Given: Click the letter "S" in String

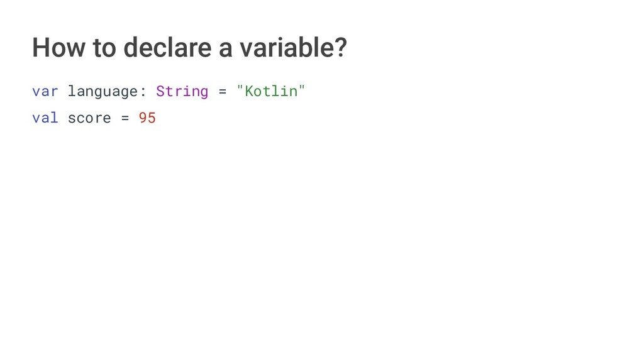Looking at the screenshot, I should click(160, 91).
